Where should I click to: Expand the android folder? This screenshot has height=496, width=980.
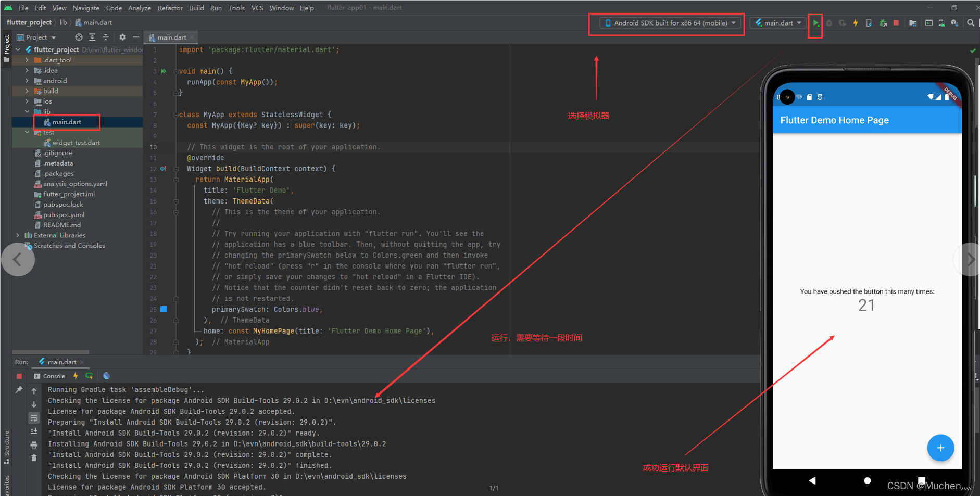click(27, 81)
